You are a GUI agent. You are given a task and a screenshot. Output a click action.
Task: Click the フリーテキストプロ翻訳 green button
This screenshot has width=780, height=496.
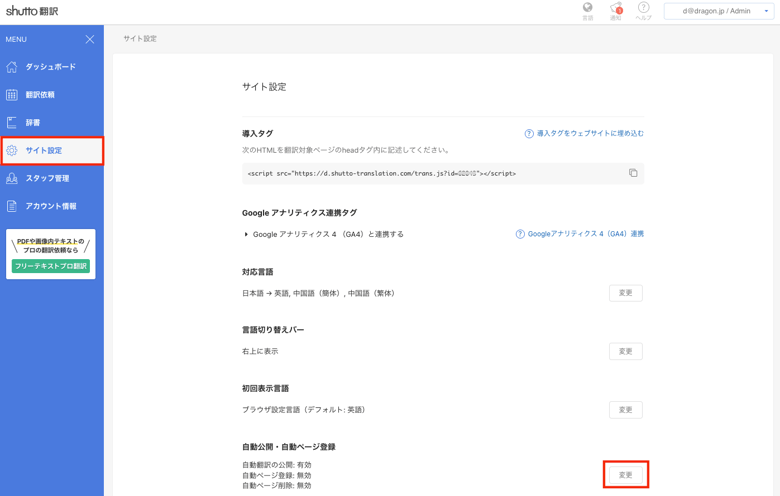(51, 266)
